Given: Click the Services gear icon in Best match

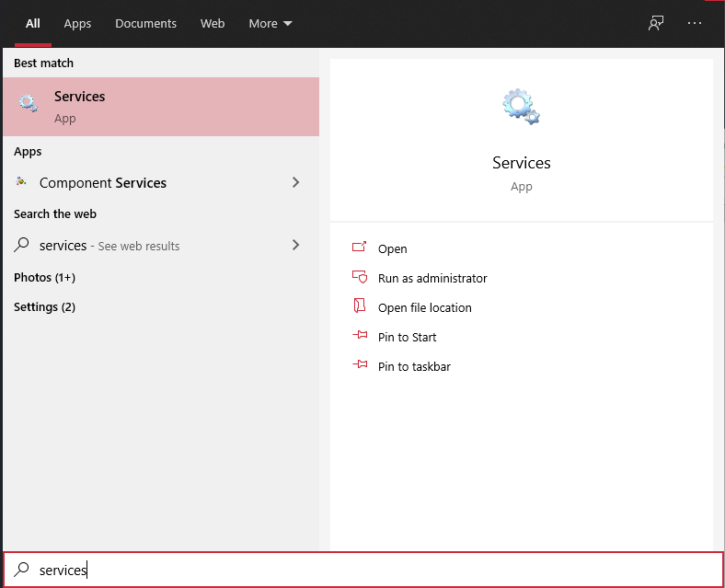Looking at the screenshot, I should 29,105.
